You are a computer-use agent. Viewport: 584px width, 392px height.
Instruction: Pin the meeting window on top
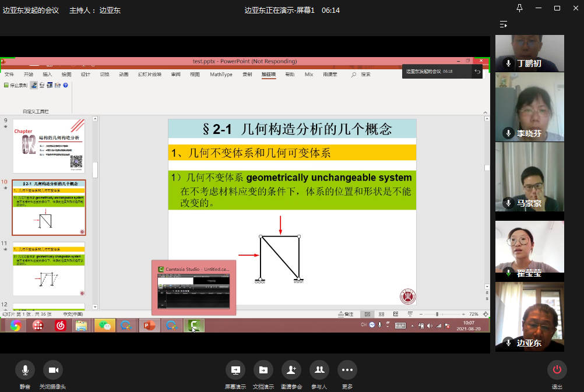point(519,8)
